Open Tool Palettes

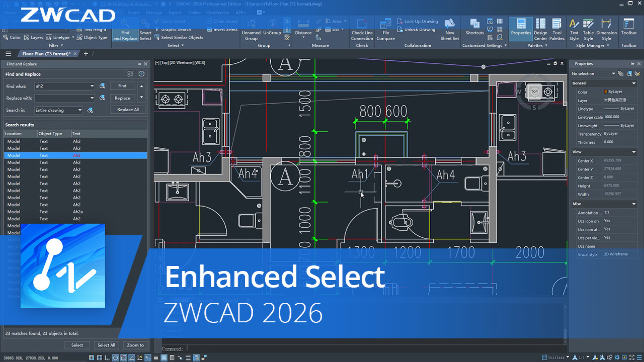557,30
